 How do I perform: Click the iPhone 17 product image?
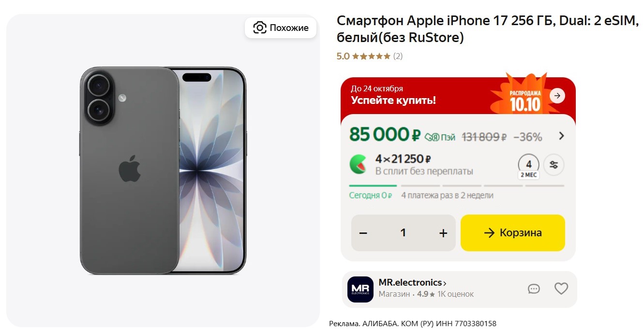163,171
